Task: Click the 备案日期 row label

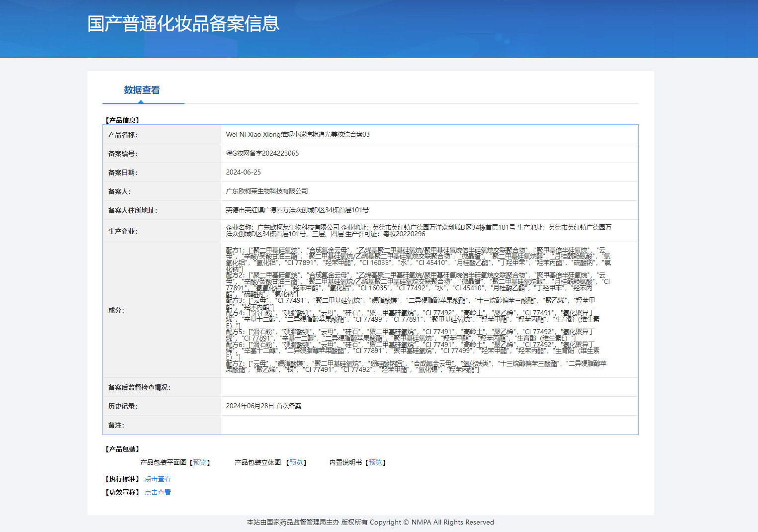Action: pyautogui.click(x=123, y=173)
